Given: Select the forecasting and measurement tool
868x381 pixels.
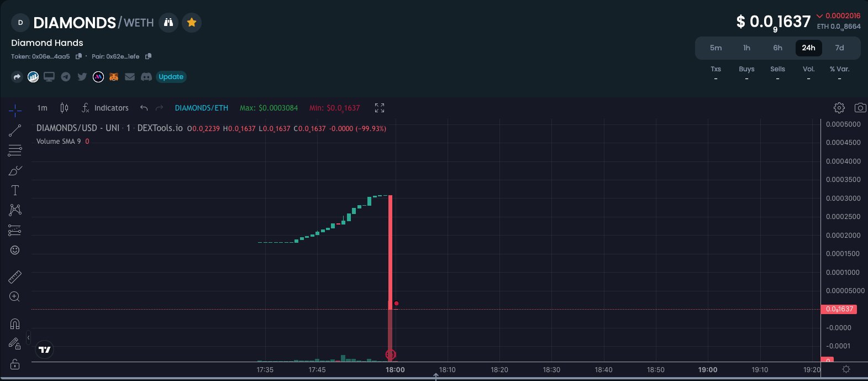Looking at the screenshot, I should [15, 230].
